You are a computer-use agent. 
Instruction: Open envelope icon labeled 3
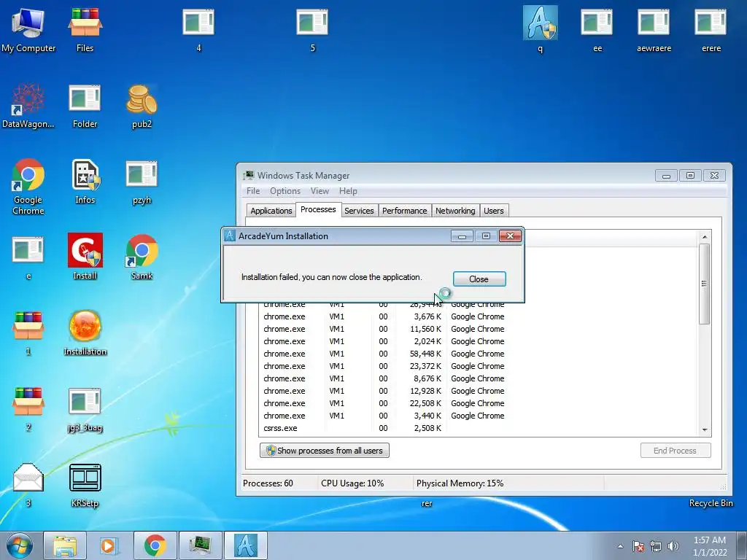pos(28,484)
